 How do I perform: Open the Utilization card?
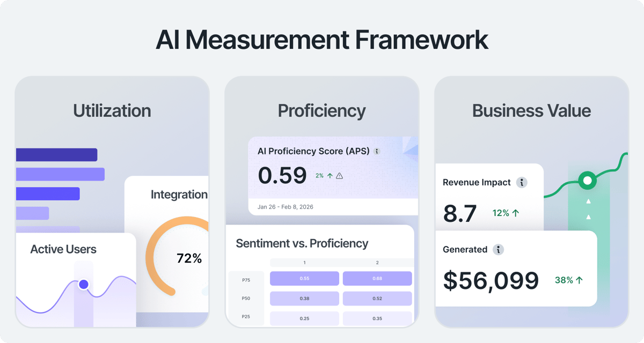[x=112, y=110]
